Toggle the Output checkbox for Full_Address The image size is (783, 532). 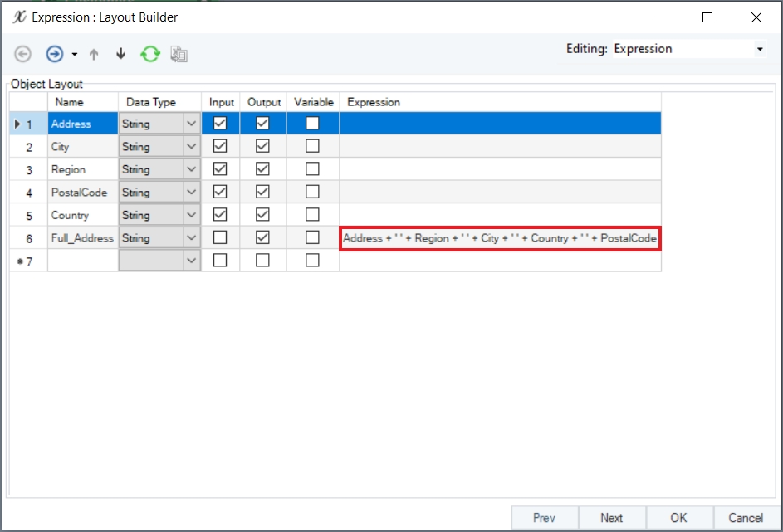pyautogui.click(x=262, y=237)
